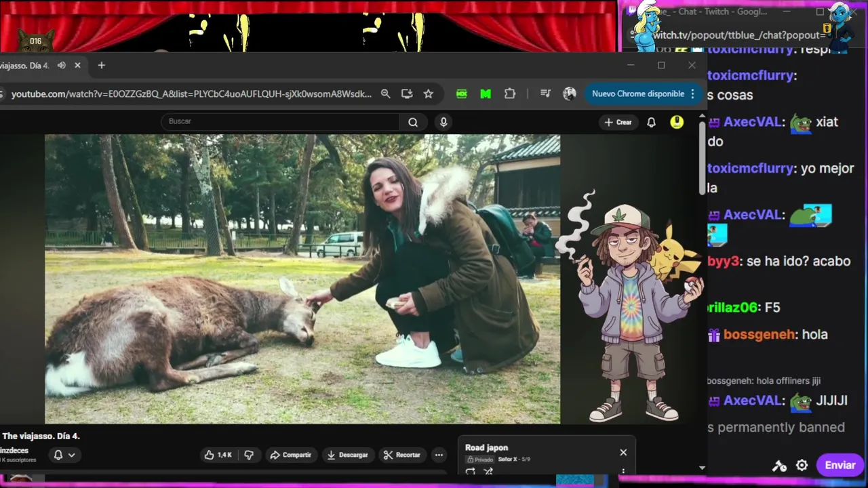
Task: Bookmark this page with the star icon
Action: click(429, 94)
